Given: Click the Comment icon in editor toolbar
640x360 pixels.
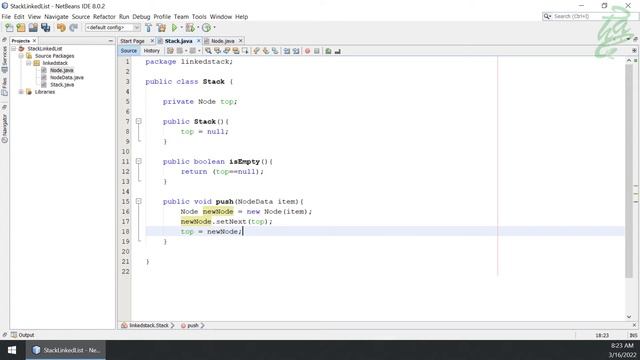Looking at the screenshot, I should point(328,51).
